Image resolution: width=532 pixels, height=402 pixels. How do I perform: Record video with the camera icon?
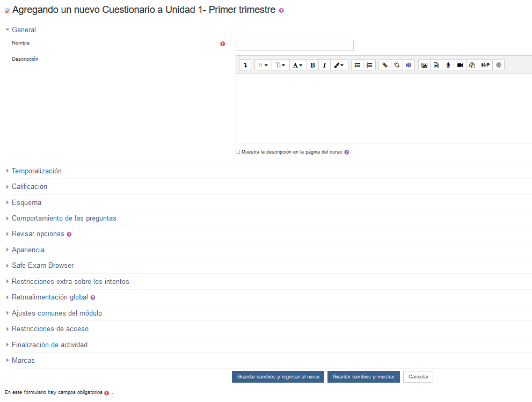460,65
